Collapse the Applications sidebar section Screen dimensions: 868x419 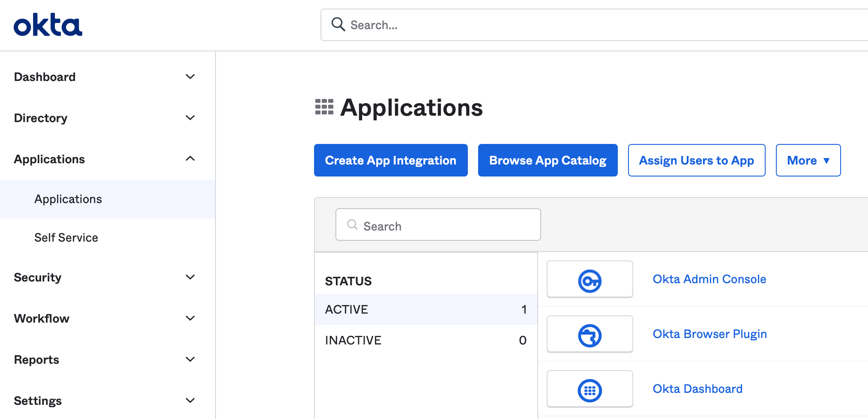coord(190,159)
